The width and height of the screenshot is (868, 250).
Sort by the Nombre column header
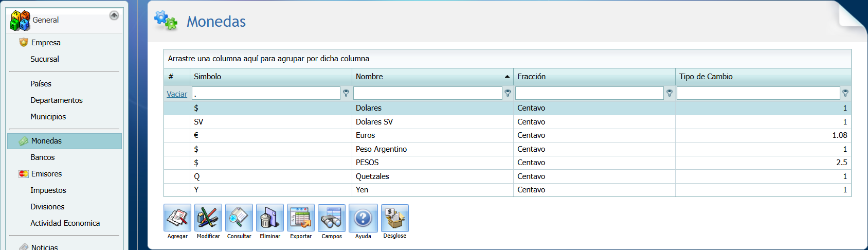click(427, 77)
